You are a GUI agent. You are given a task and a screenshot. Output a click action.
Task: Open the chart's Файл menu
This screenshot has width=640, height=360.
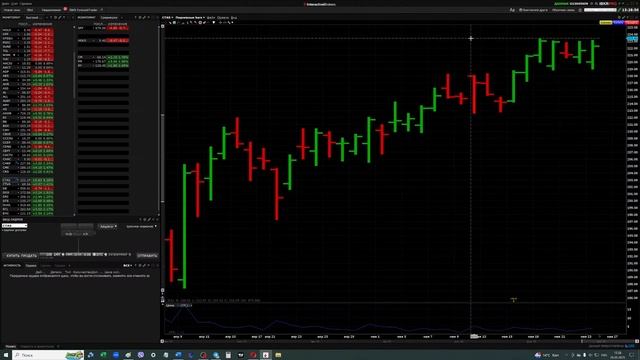pos(211,18)
